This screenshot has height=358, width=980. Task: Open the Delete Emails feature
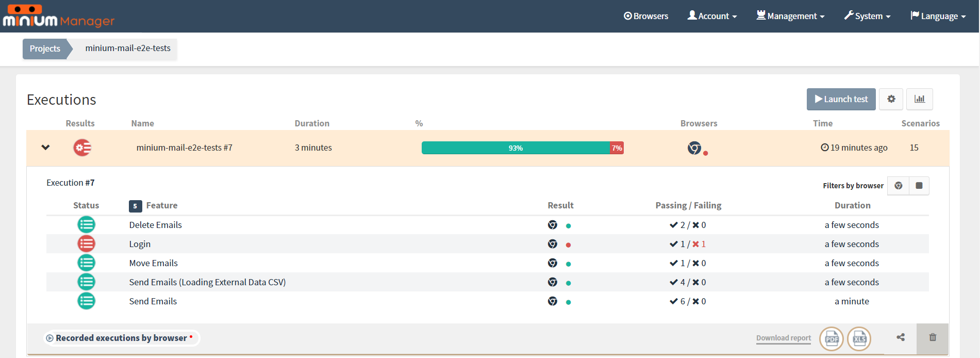point(155,225)
